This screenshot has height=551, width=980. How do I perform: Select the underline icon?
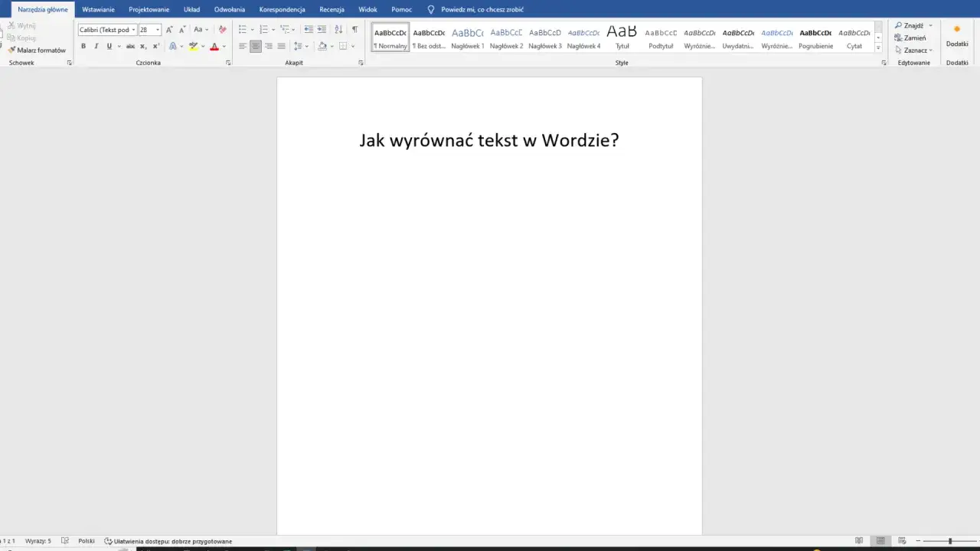point(109,46)
